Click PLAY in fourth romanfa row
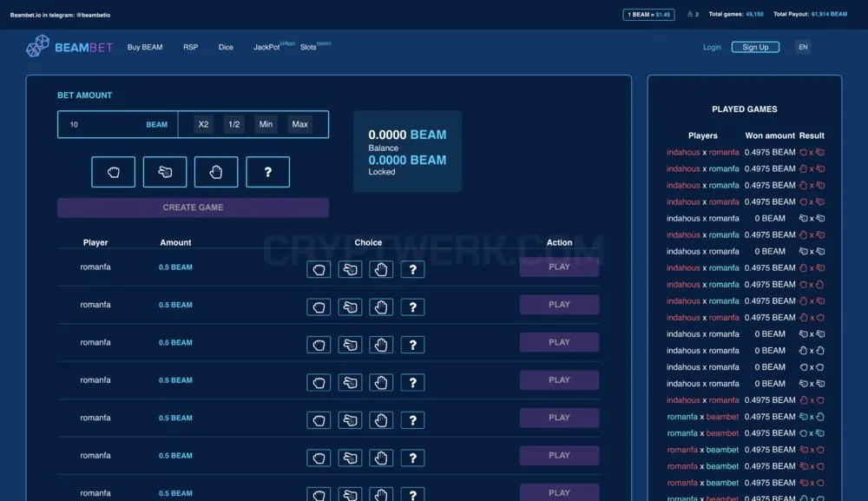The width and height of the screenshot is (868, 501). [559, 379]
